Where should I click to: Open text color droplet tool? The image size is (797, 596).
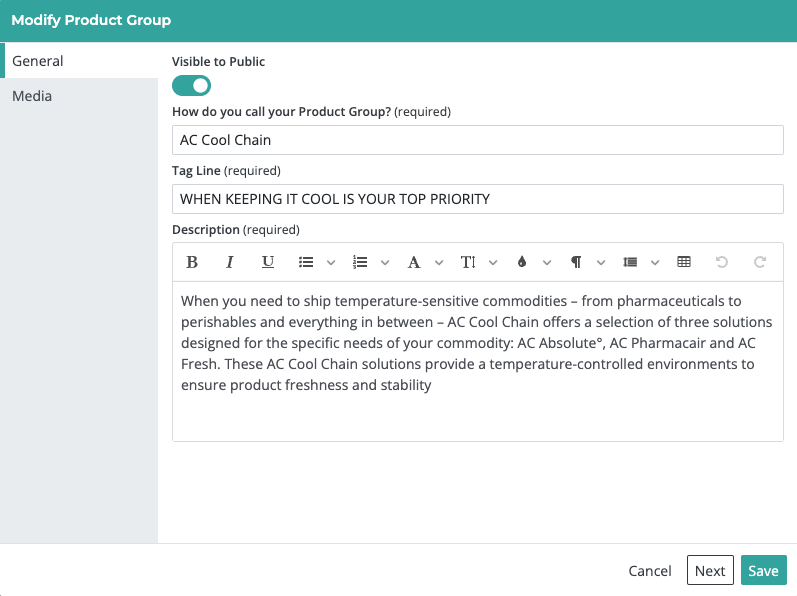click(x=522, y=262)
